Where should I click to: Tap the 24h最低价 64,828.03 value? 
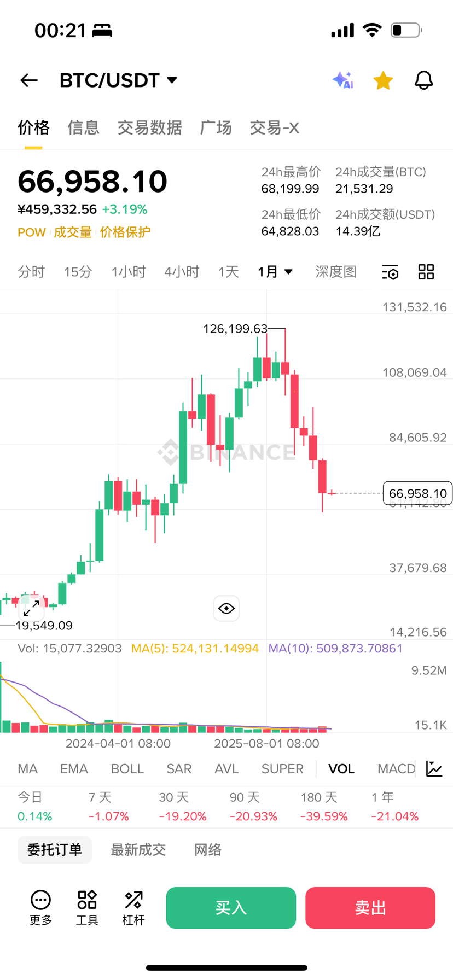(x=290, y=231)
